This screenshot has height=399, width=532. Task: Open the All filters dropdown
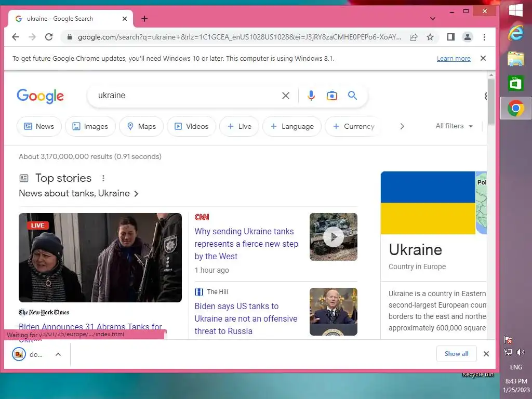[x=454, y=126]
